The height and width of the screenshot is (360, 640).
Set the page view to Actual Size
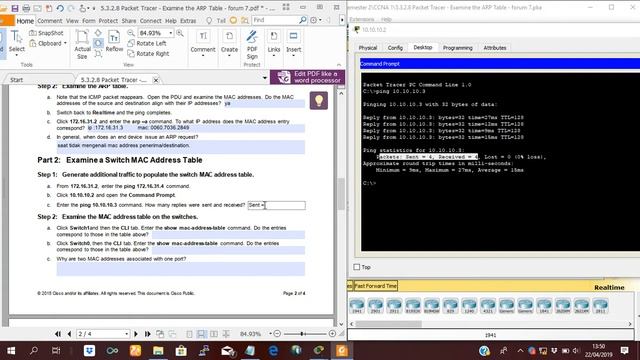pyautogui.click(x=82, y=44)
